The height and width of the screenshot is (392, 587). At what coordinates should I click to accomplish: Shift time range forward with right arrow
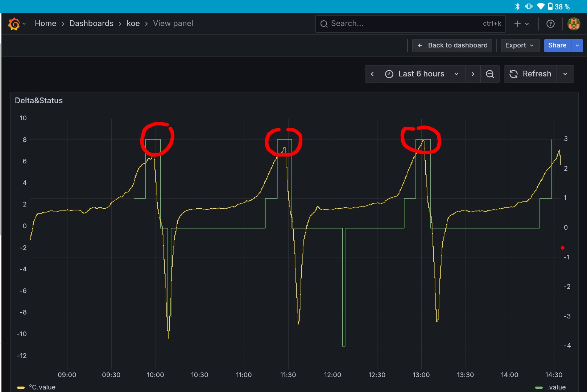click(x=473, y=74)
